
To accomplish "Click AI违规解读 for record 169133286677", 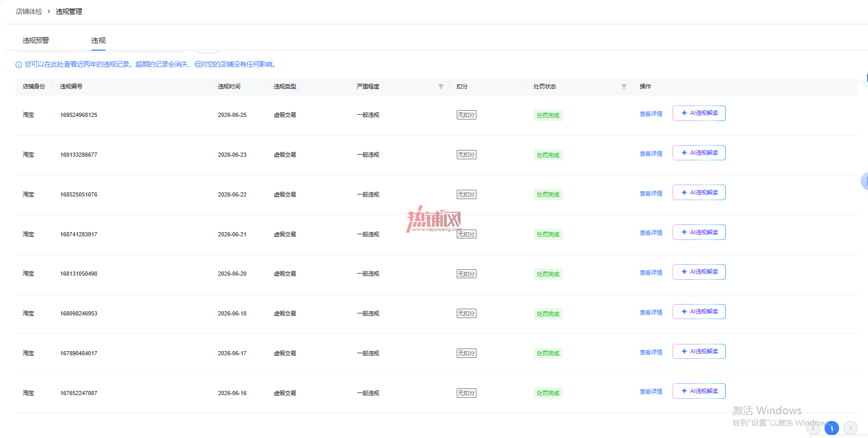I will (699, 153).
